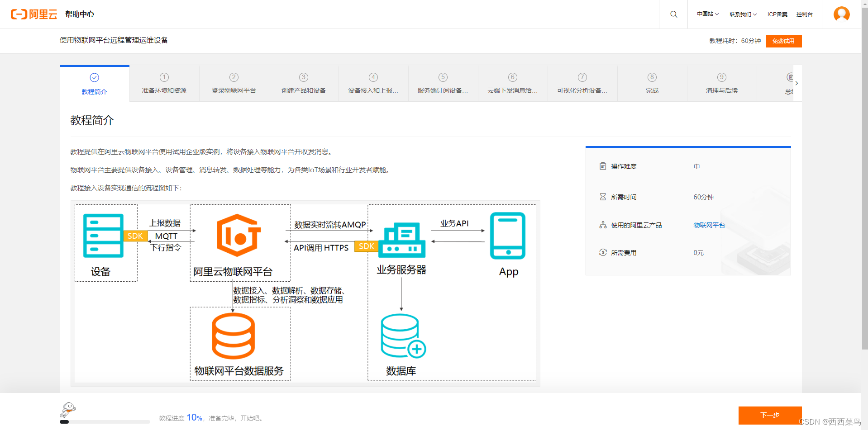Image resolution: width=868 pixels, height=430 pixels.
Task: Open the search magnifier icon
Action: click(673, 14)
